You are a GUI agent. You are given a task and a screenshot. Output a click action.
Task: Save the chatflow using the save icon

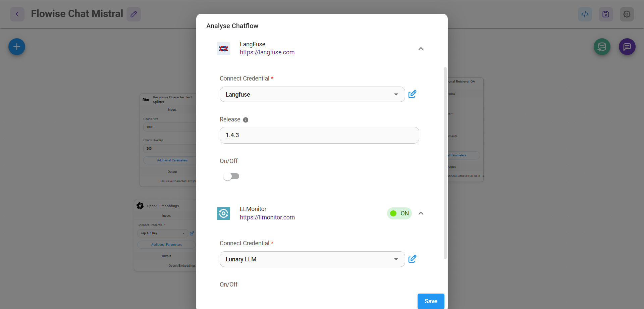pyautogui.click(x=606, y=14)
